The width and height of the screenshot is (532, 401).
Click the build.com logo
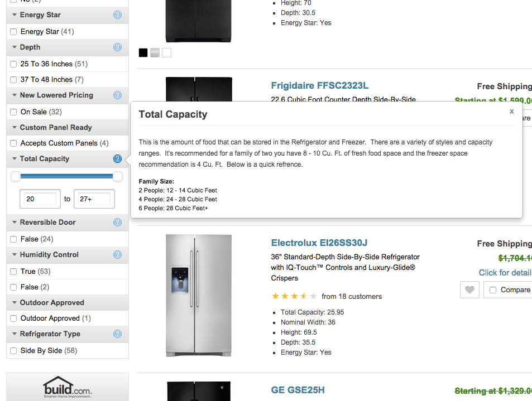point(67,387)
